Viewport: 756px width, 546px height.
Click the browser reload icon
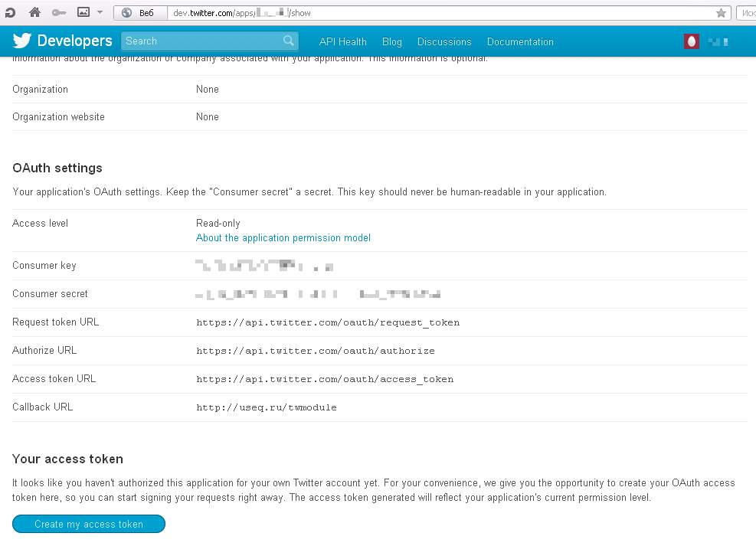pyautogui.click(x=10, y=12)
